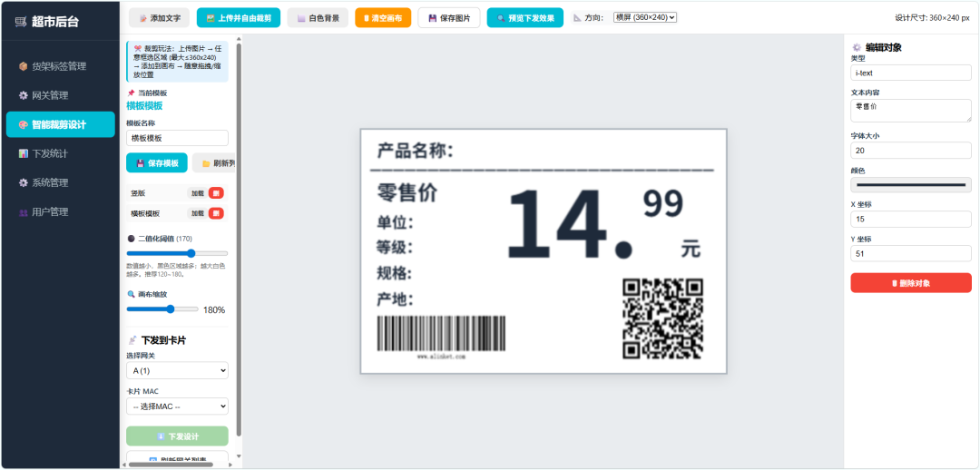Set 白色背景 on the canvas

(x=318, y=18)
